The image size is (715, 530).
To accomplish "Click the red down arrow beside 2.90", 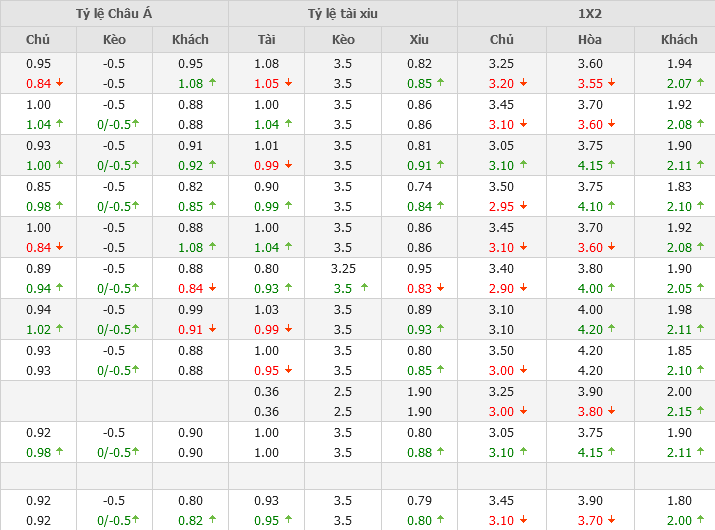I will (x=524, y=288).
